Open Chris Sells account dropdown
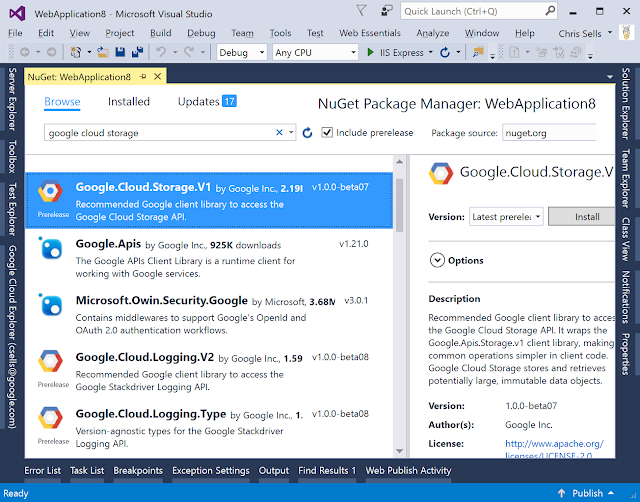This screenshot has height=502, width=640. tap(610, 33)
